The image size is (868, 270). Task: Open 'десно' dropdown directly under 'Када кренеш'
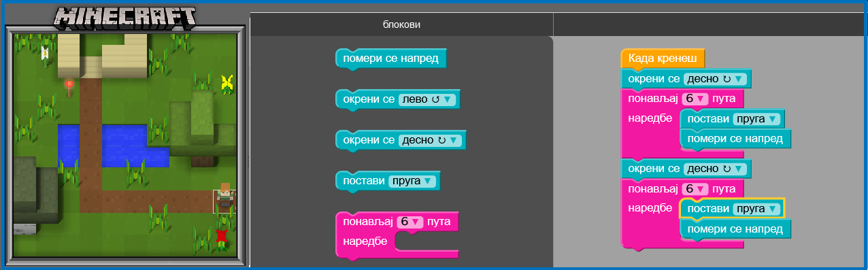click(716, 80)
